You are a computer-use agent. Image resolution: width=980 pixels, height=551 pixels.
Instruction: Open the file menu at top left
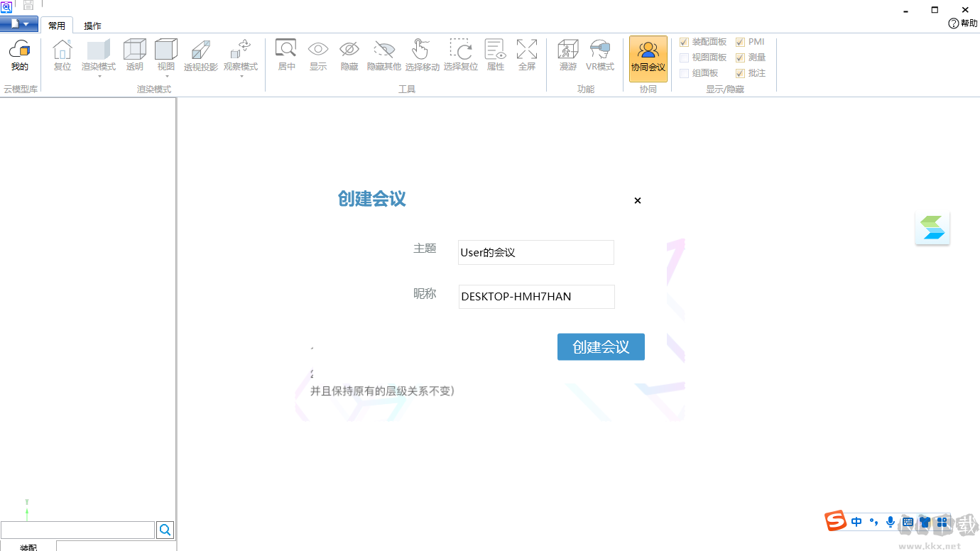click(x=19, y=23)
